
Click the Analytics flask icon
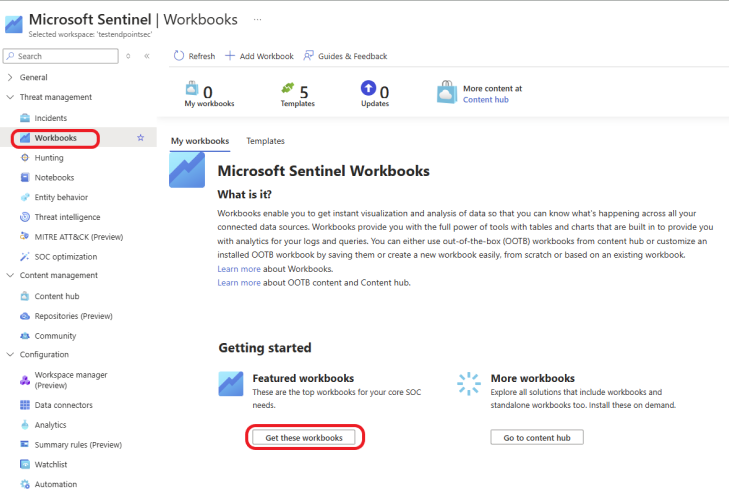click(25, 425)
